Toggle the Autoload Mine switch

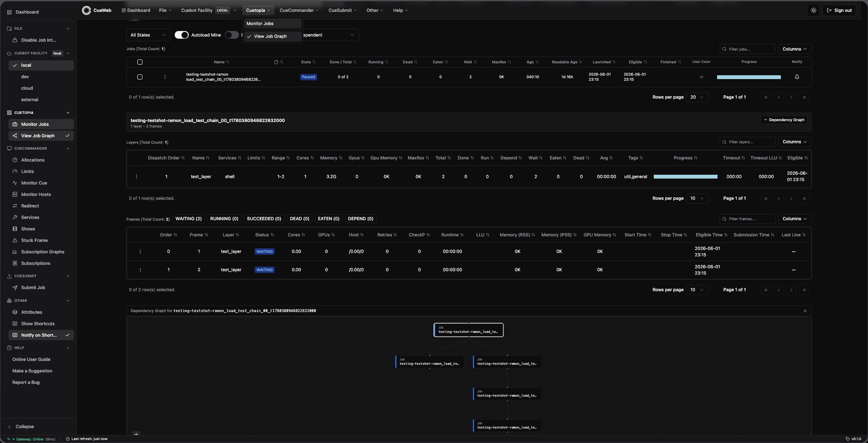click(x=182, y=35)
